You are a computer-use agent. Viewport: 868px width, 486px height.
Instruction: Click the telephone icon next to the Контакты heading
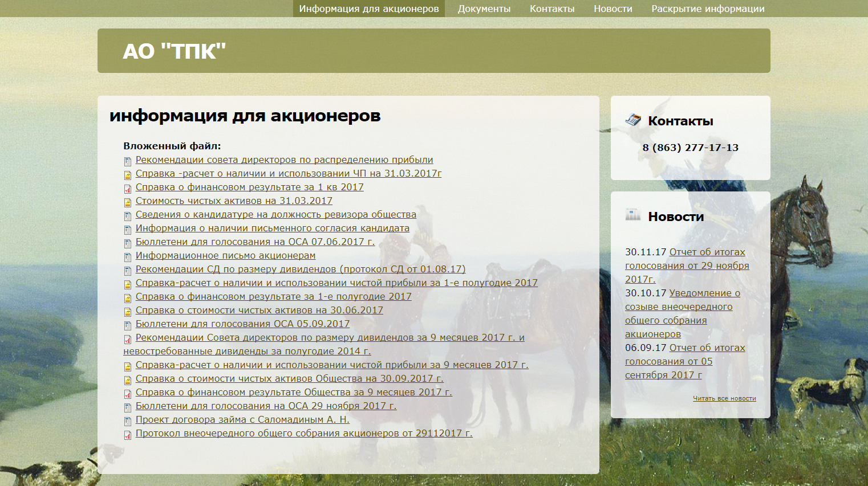pos(633,120)
